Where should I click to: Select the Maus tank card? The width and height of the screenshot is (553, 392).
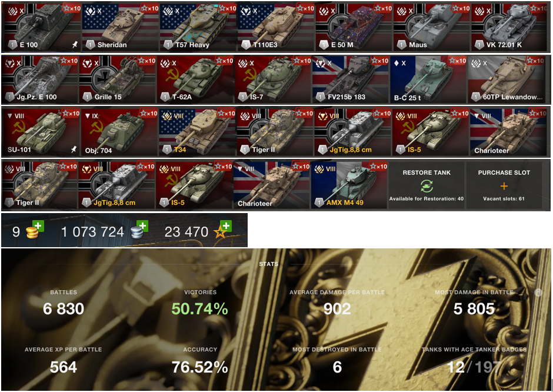coord(432,27)
